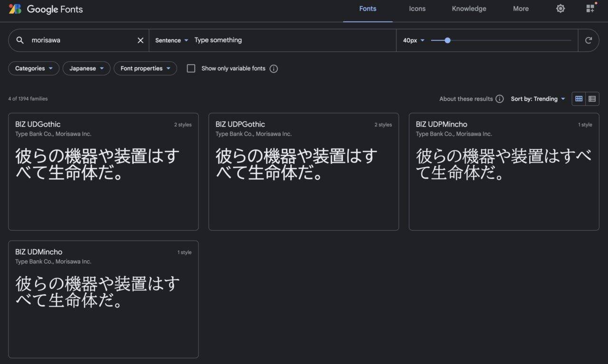Click the search magnifier icon
Screen dimensions: 608x364
(x=20, y=40)
